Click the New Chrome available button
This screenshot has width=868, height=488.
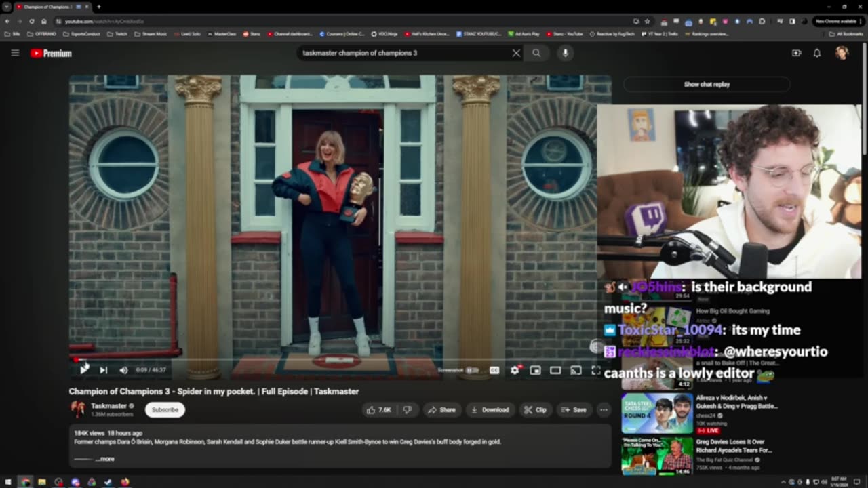pos(838,21)
